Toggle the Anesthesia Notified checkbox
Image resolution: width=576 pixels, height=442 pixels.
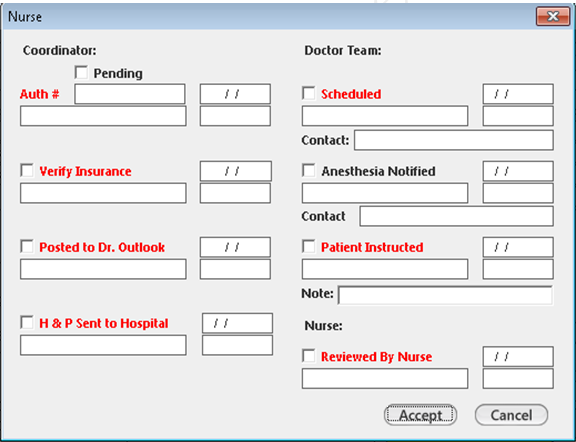(x=309, y=170)
